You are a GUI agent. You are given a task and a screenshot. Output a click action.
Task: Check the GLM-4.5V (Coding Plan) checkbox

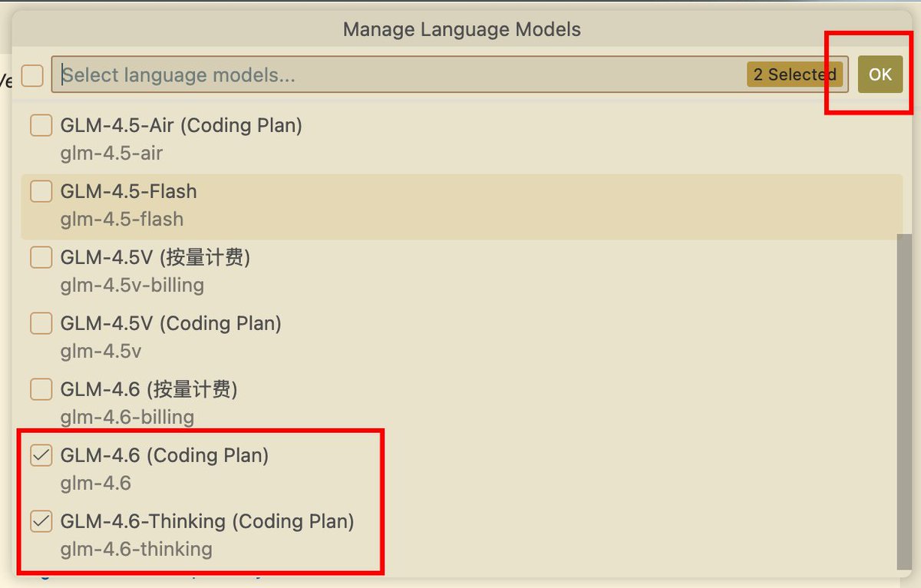41,323
